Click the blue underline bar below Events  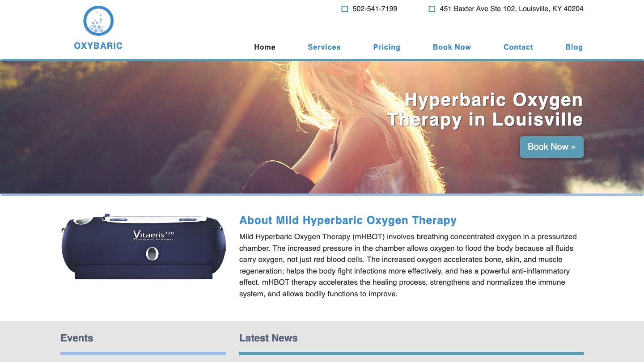[x=143, y=353]
